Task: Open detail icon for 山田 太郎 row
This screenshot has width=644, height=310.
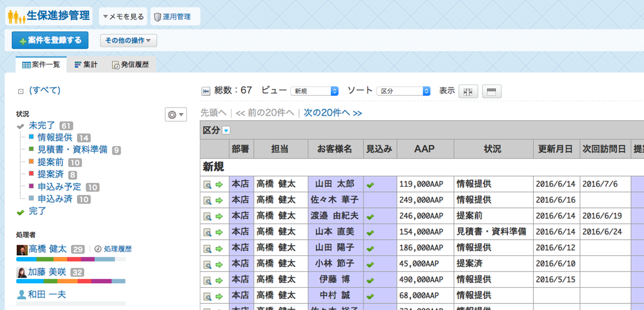Action: pos(207,184)
